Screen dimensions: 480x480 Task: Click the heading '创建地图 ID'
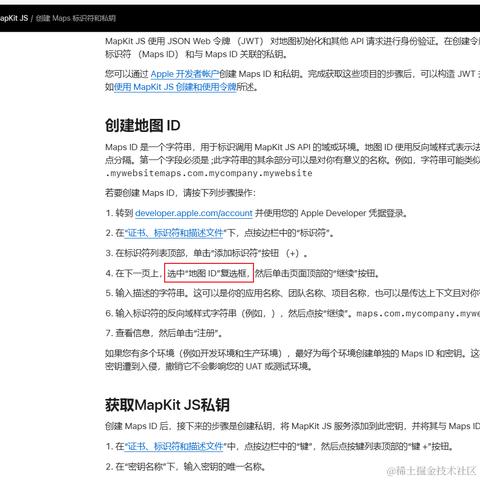143,125
